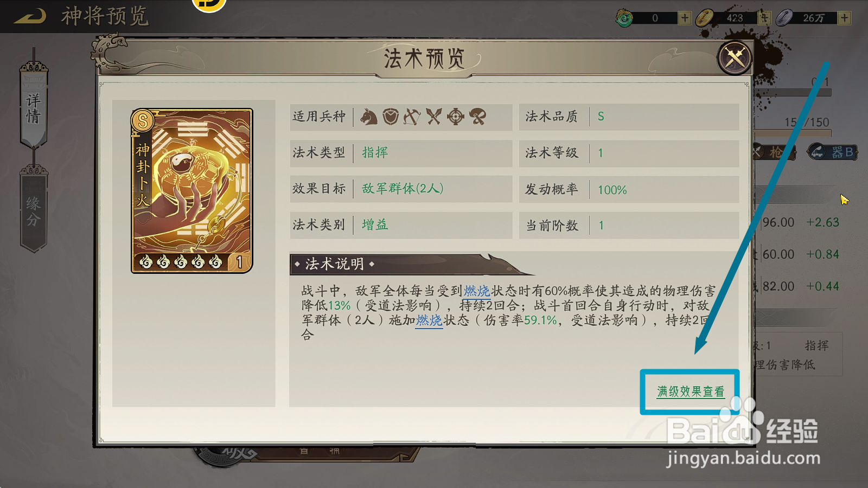The width and height of the screenshot is (868, 488).
Task: Click the gold coin currency icon
Action: pyautogui.click(x=704, y=18)
